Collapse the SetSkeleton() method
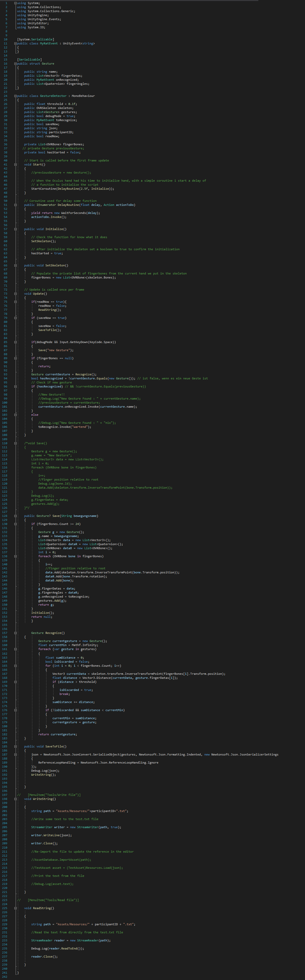Image resolution: width=305 pixels, height=980 pixels. pos(16,265)
